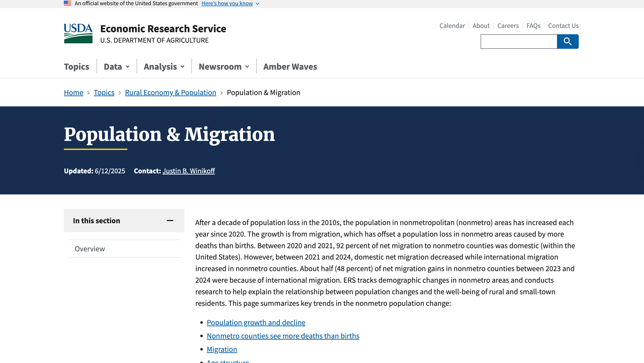Click the USDA logo
644x363 pixels.
[78, 34]
